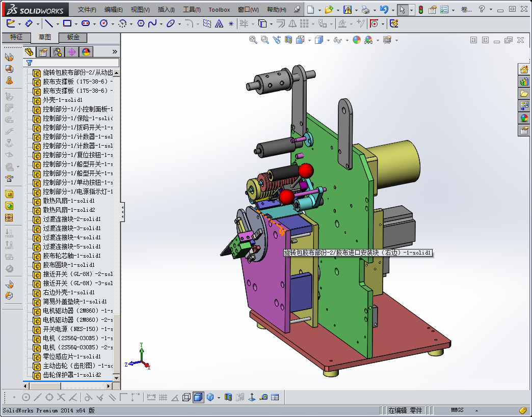Open the Rectangle tool dropdown arrow
Screen dimensions: 532x417
pyautogui.click(x=76, y=24)
